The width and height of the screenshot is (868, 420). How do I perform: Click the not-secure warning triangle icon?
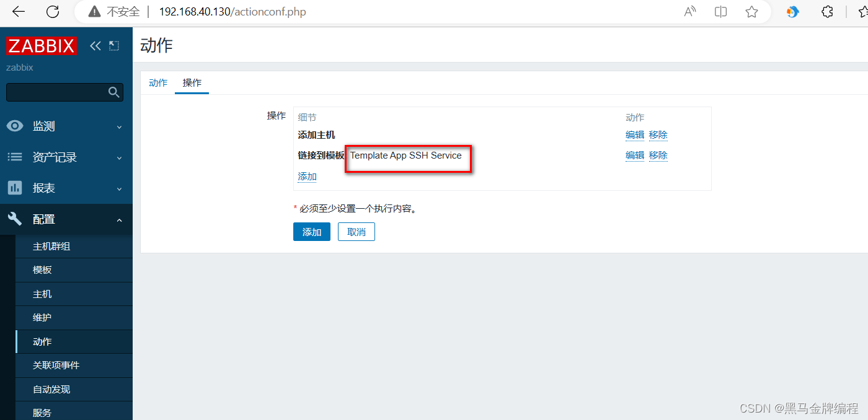click(94, 12)
